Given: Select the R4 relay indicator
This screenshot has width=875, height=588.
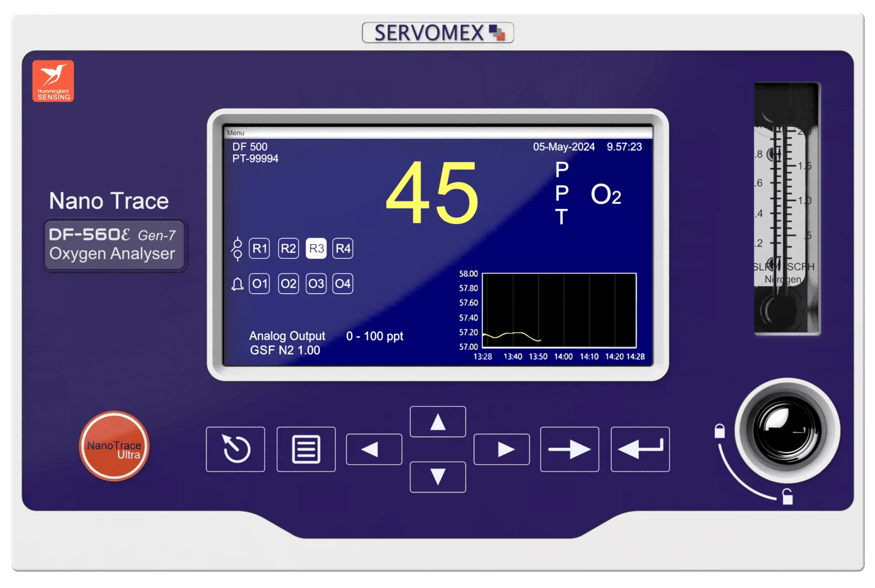Looking at the screenshot, I should 343,248.
